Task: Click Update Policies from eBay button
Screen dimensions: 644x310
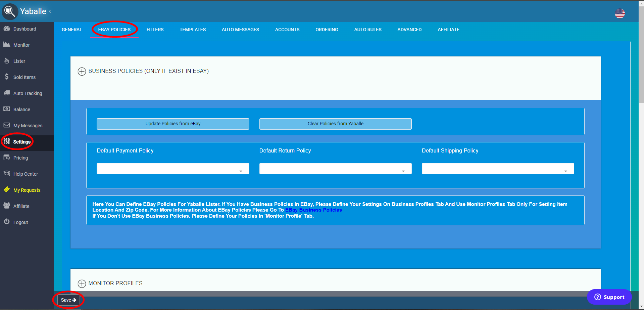Action: (x=173, y=124)
